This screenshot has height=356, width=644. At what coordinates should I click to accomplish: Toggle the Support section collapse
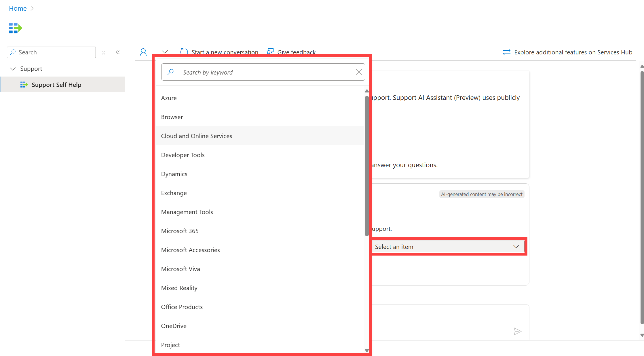[13, 68]
